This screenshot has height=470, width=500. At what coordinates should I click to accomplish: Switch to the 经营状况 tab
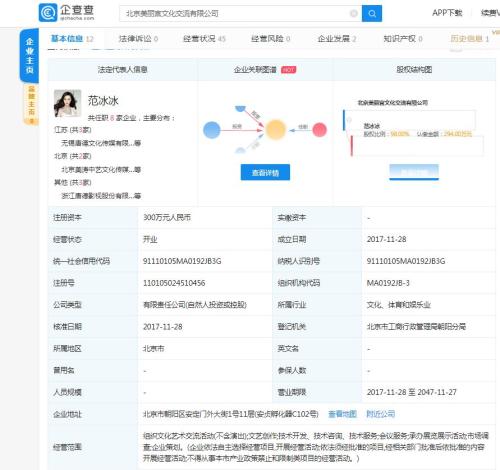pos(204,39)
